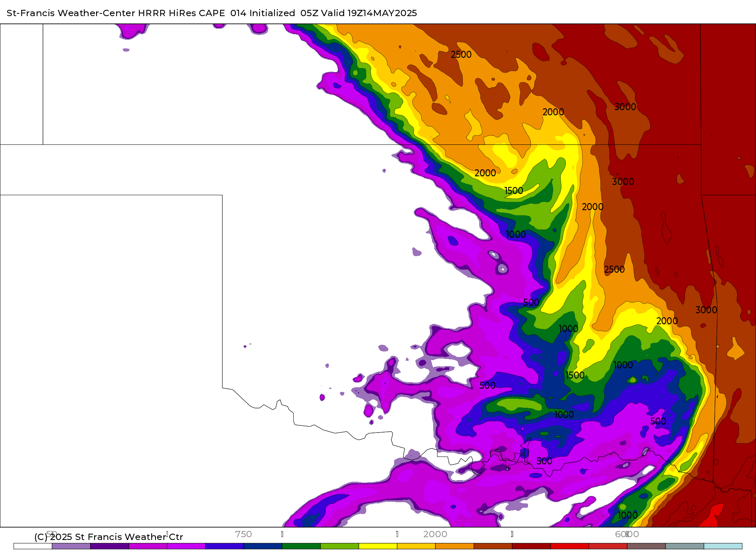
Task: Click the 2000 label above the color bar
Action: [435, 534]
